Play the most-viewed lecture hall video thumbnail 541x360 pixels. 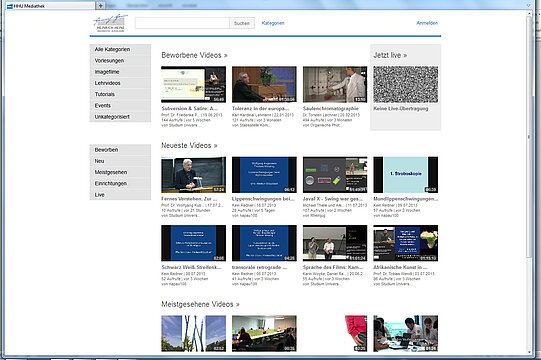264,333
